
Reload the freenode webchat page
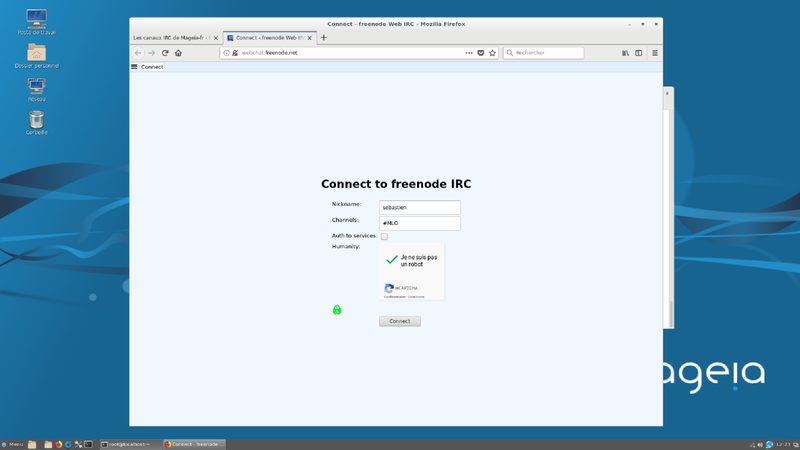click(165, 53)
